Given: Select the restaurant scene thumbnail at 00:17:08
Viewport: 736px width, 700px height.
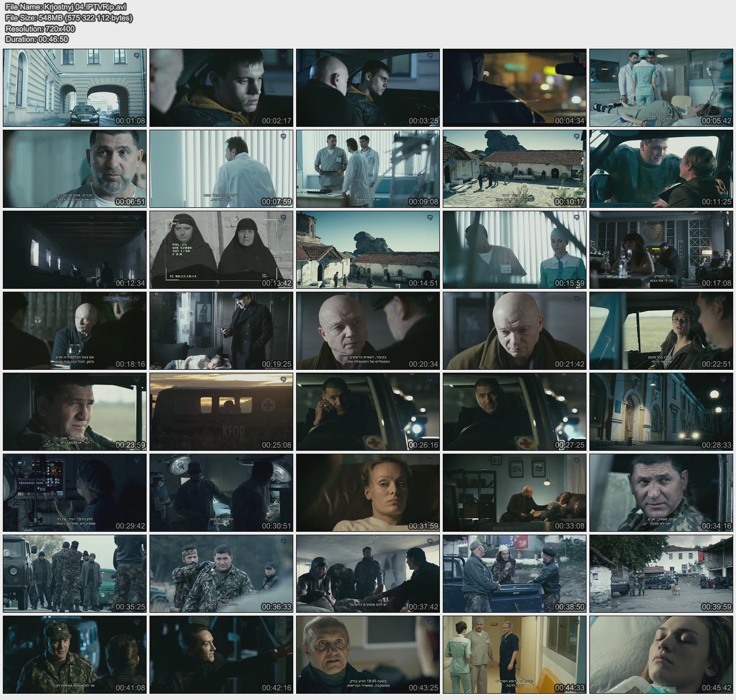Looking at the screenshot, I should click(661, 250).
